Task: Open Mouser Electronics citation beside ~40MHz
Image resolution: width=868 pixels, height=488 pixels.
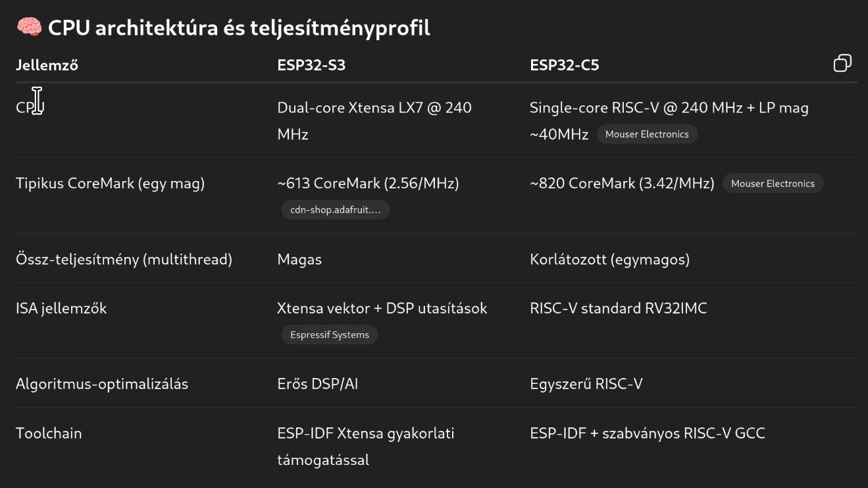Action: [646, 134]
